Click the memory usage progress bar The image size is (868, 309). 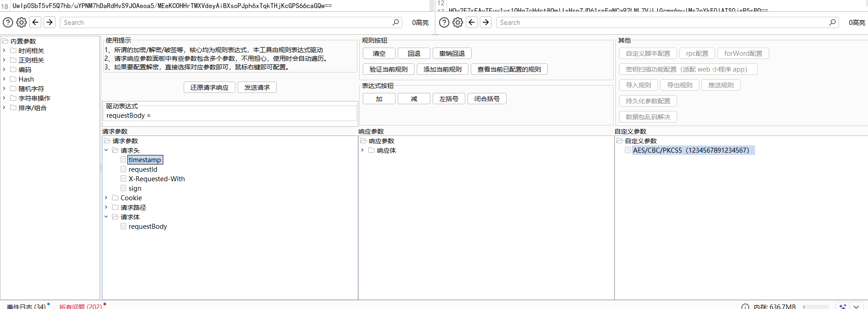tap(815, 307)
